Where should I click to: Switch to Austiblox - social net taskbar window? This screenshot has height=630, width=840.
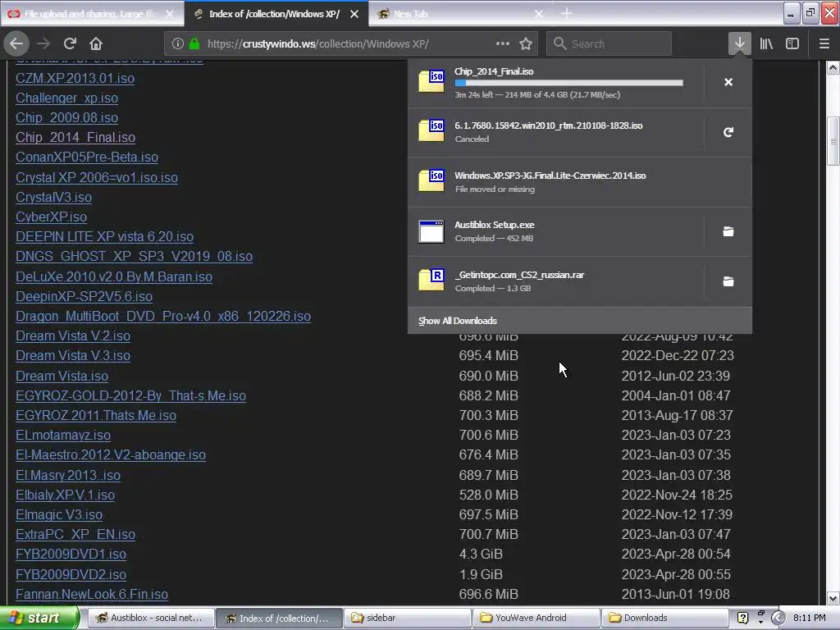151,618
